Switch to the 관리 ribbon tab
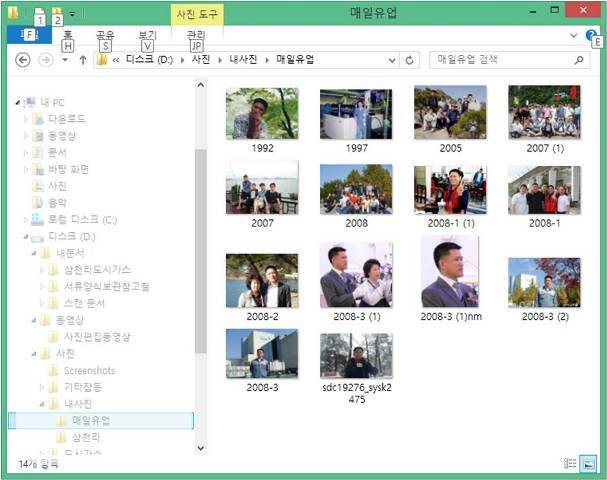Image resolution: width=607 pixels, height=480 pixels. (196, 35)
